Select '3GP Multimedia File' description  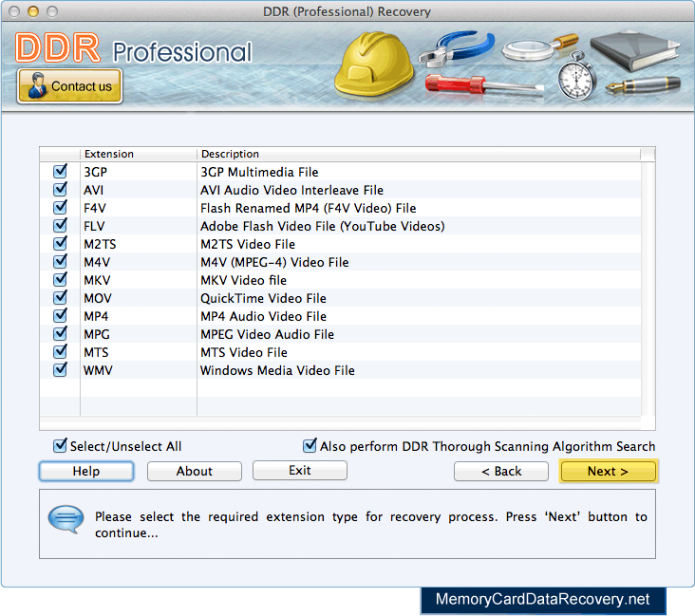(259, 172)
